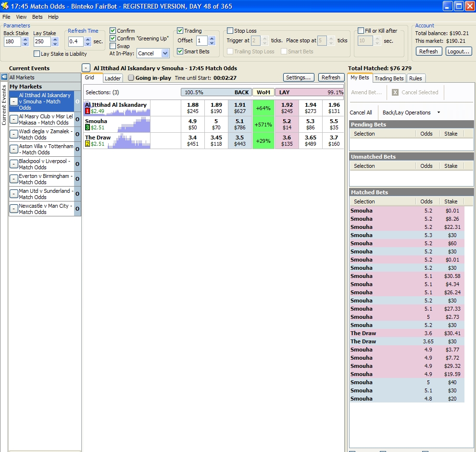Click the Odds column header in Matched Bets

pos(426,201)
